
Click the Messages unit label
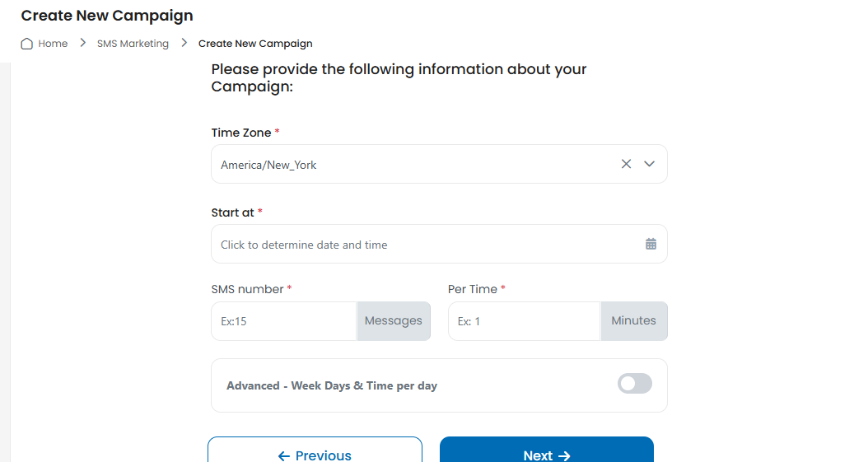(x=394, y=321)
